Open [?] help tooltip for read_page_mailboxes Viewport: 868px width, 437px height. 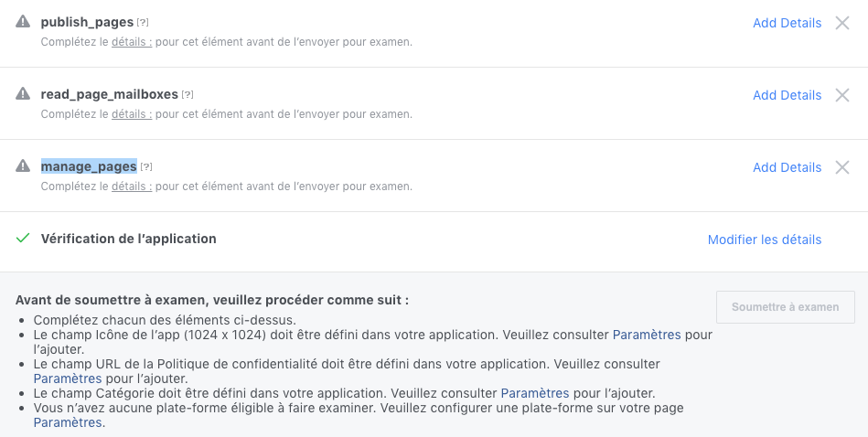tap(188, 94)
